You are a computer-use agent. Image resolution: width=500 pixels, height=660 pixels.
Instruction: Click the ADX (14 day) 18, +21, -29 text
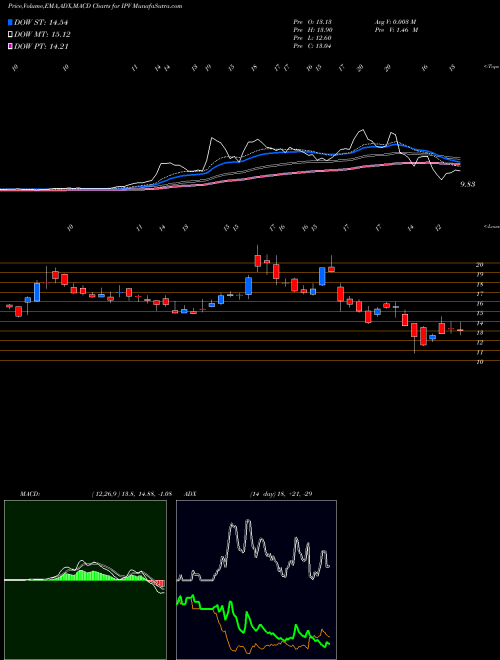click(x=281, y=493)
